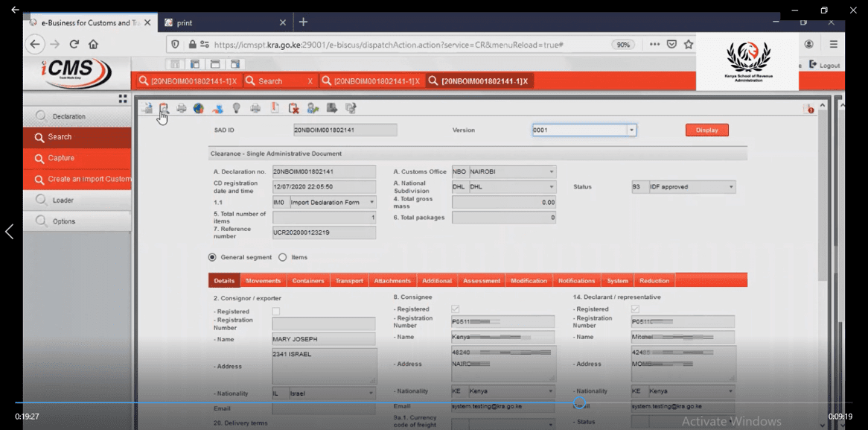Viewport: 868px width, 430px height.
Task: Click the print preview magnifier toolbar icon
Action: pyautogui.click(x=164, y=108)
